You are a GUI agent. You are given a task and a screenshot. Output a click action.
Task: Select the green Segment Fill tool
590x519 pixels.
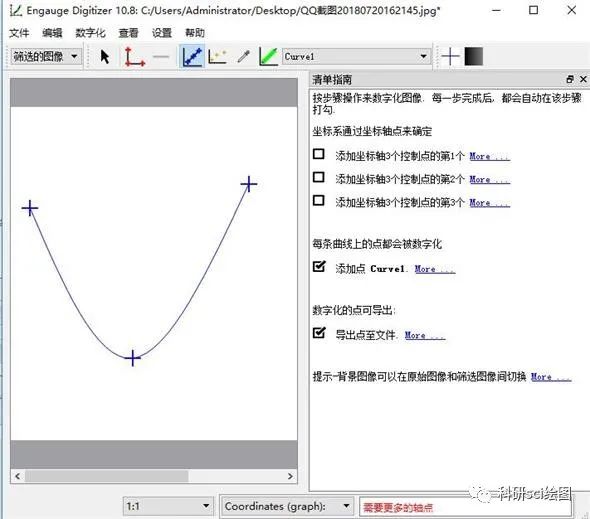268,56
